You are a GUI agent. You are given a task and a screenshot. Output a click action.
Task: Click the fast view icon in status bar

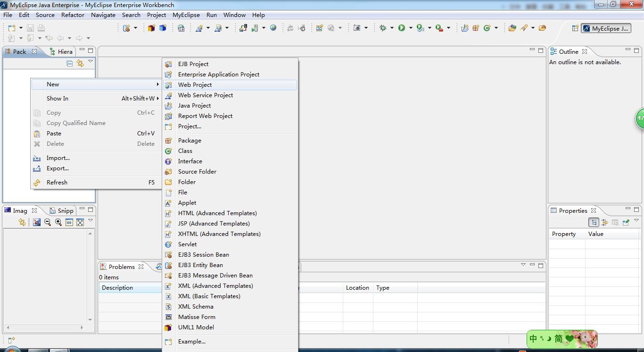[11, 340]
